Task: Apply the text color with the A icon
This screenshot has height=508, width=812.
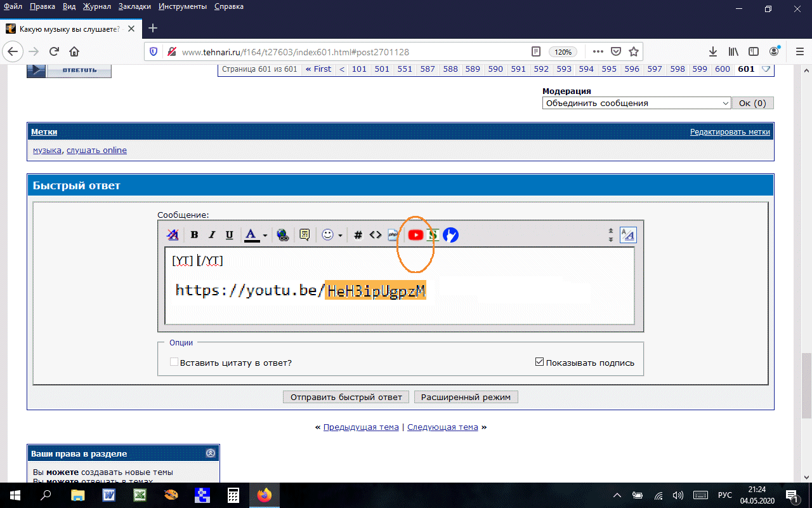Action: click(252, 235)
